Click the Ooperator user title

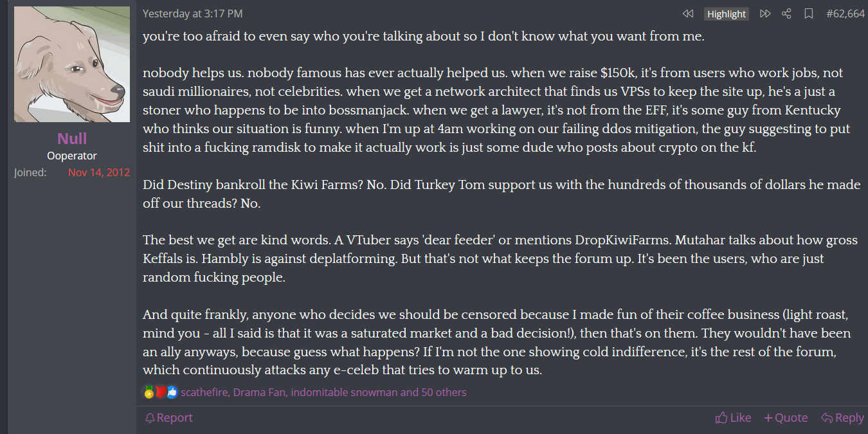point(72,156)
